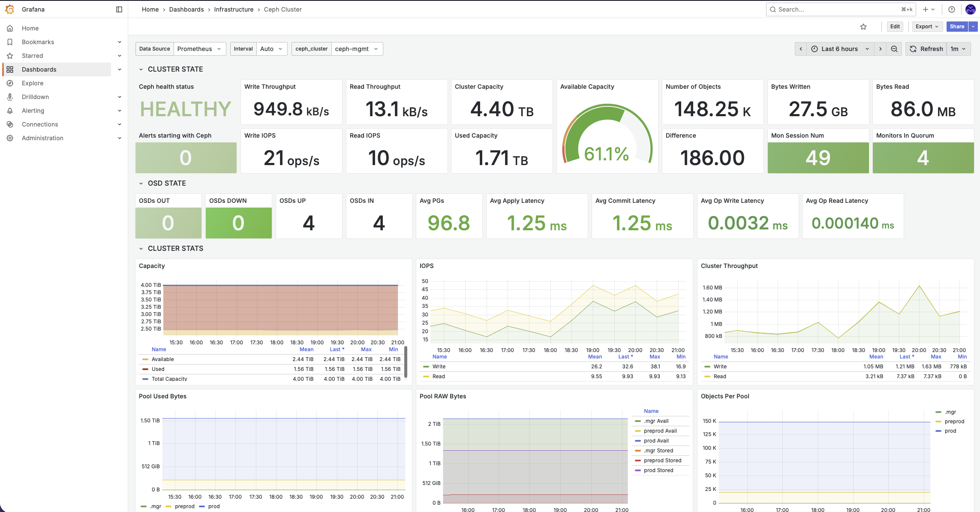Open the user profile avatar
The width and height of the screenshot is (980, 512).
pos(971,9)
